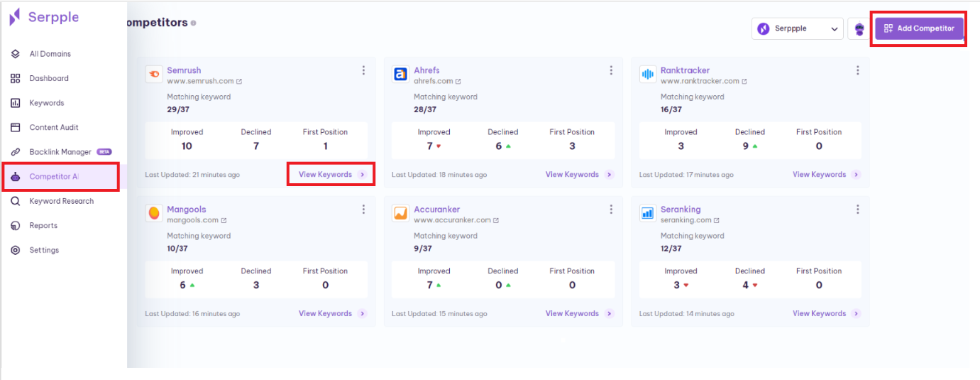
Task: Click the Seranking logo thumbnail
Action: pyautogui.click(x=648, y=213)
